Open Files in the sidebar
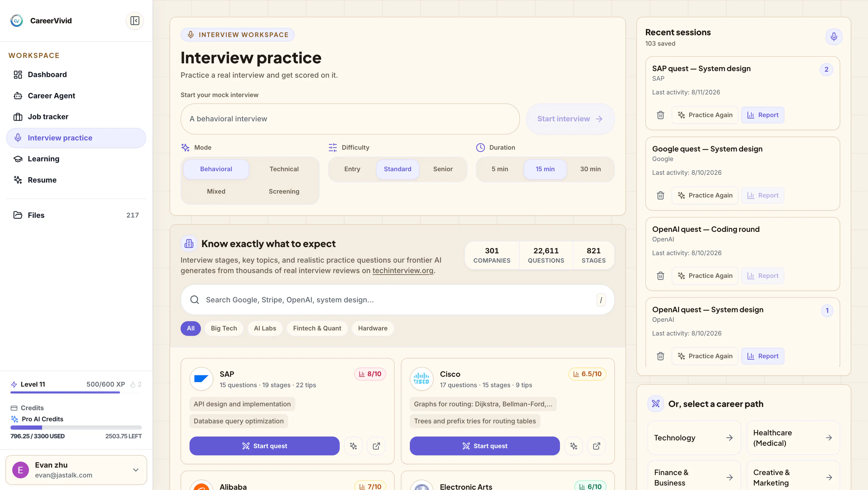Viewport: 868px width, 490px height. pos(76,215)
